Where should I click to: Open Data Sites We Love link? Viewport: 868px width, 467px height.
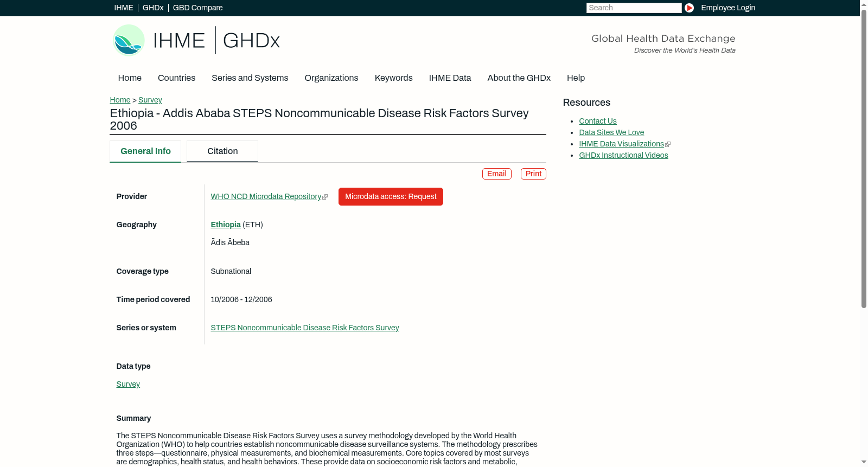611,132
